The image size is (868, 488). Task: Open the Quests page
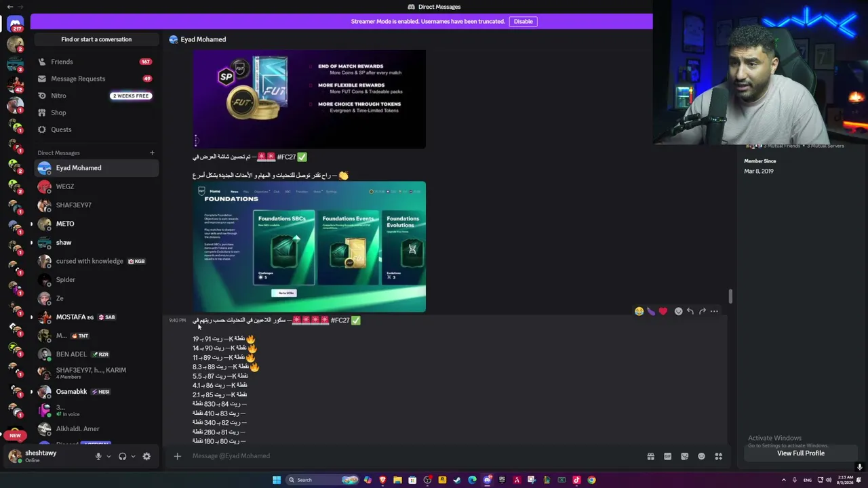coord(96,129)
